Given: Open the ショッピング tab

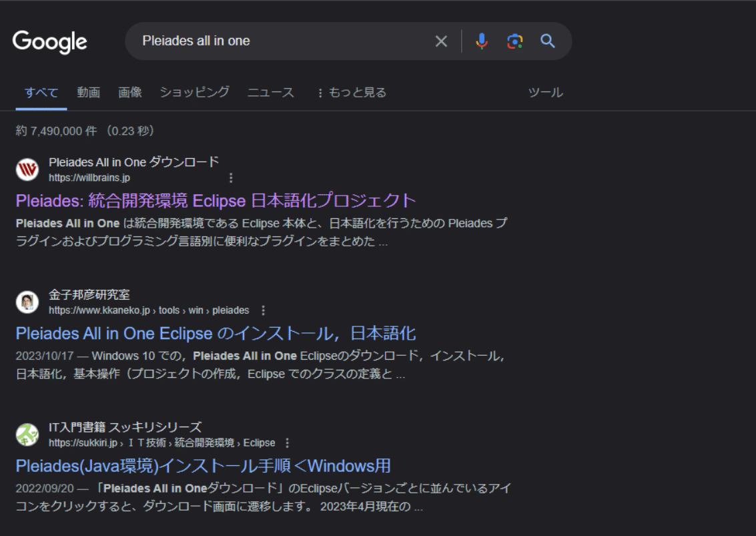Looking at the screenshot, I should click(x=195, y=92).
